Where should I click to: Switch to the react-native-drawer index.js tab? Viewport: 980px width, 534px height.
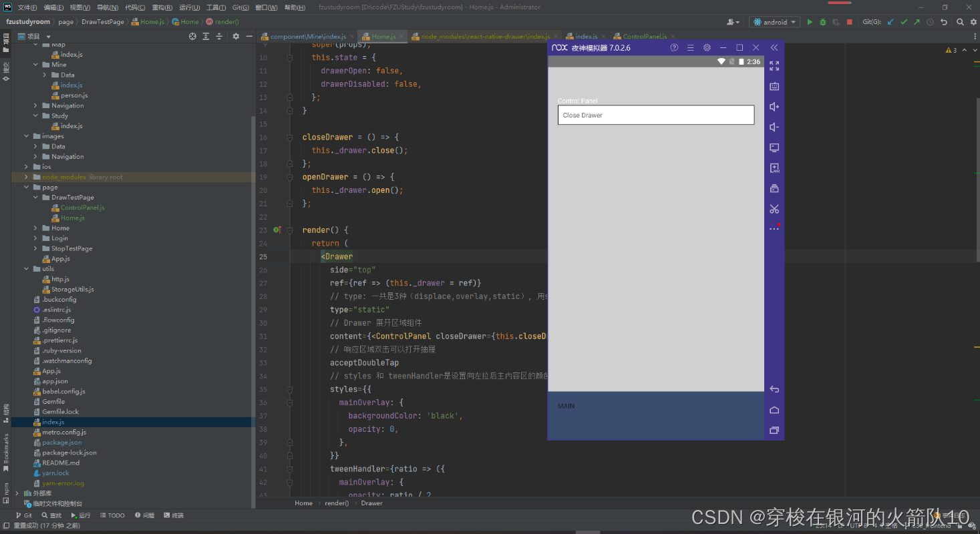point(485,36)
